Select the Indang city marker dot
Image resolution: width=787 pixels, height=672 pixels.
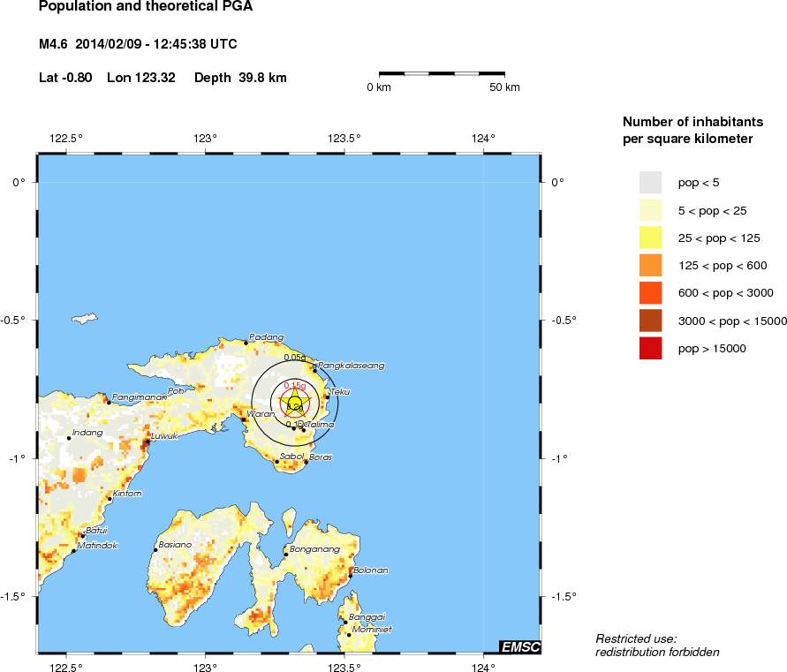[69, 438]
